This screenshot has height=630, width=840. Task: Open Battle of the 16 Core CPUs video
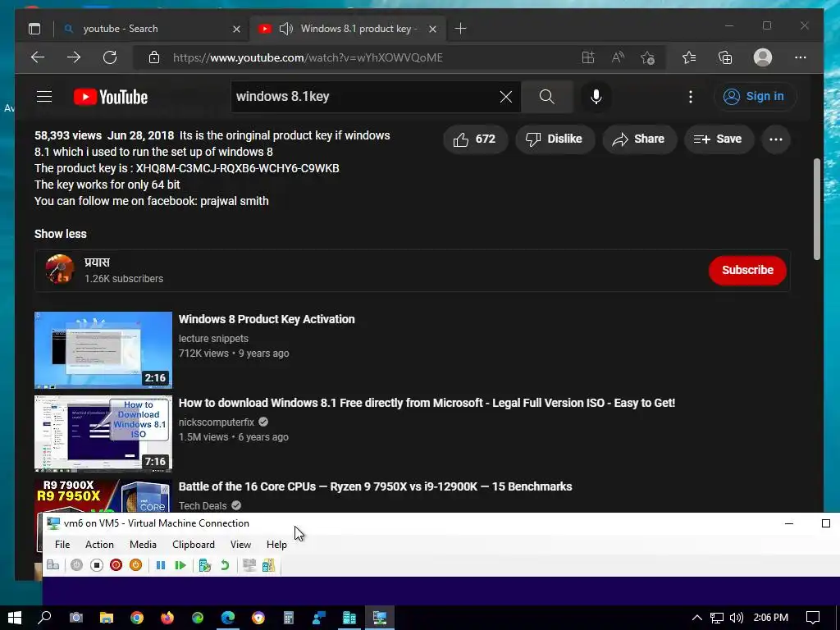pos(375,486)
